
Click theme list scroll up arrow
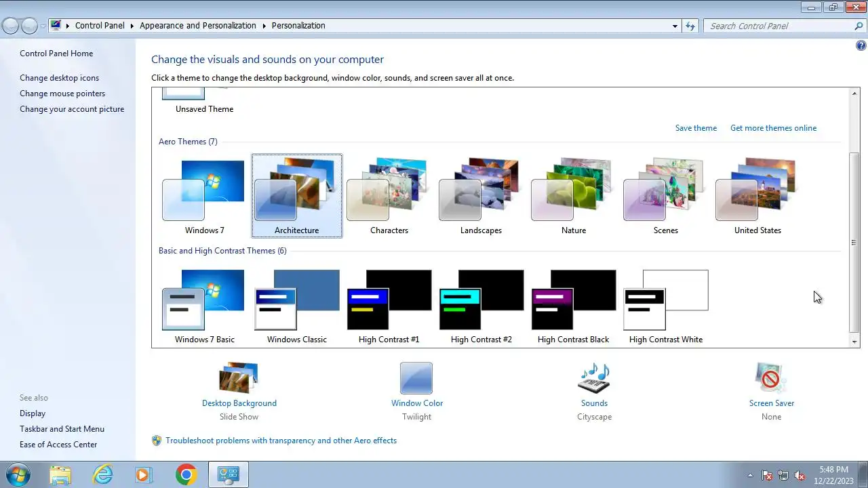point(854,93)
